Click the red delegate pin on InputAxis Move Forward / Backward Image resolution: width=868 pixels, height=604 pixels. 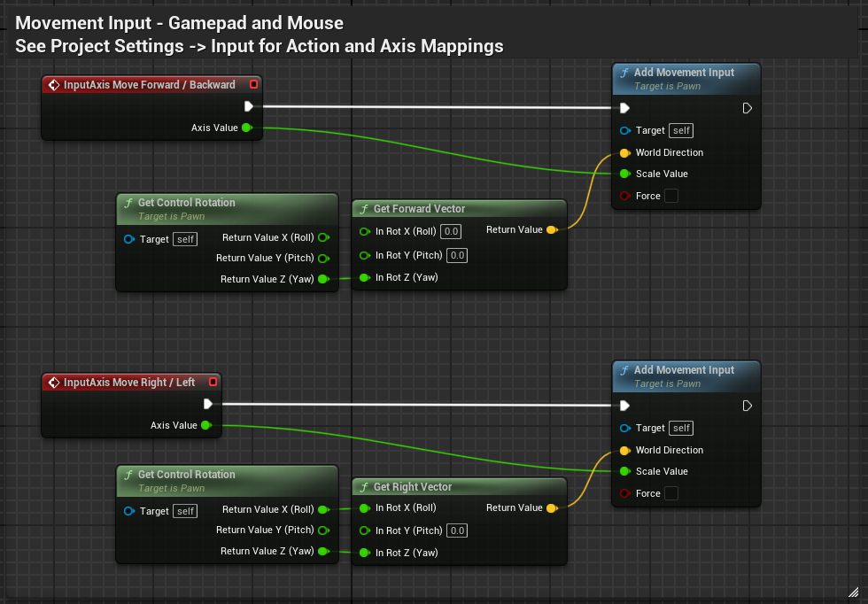tap(254, 85)
